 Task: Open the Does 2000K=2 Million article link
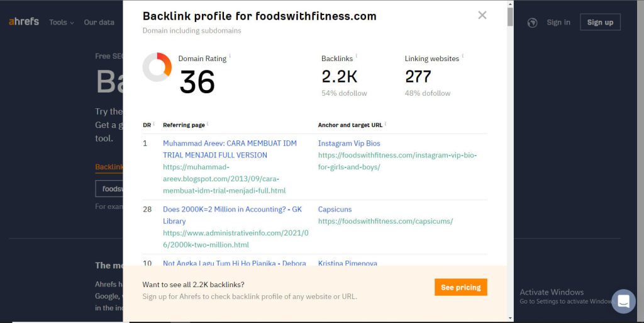point(232,215)
